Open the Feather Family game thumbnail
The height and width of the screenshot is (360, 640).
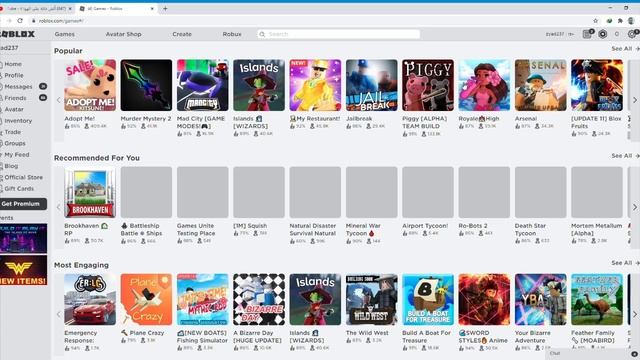597,299
